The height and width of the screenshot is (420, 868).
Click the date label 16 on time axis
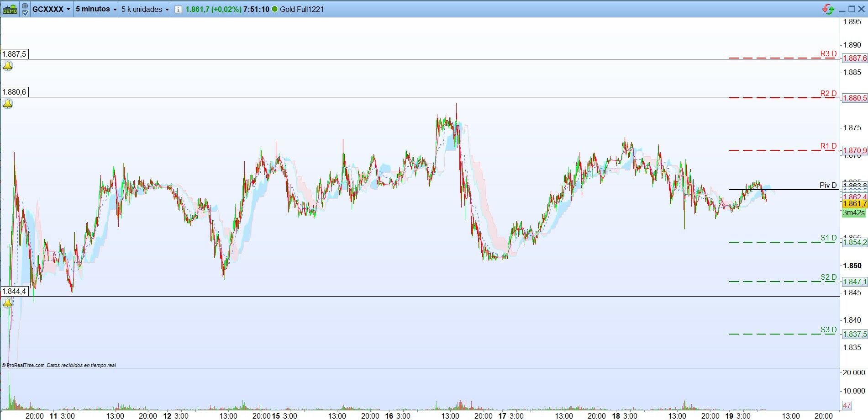389,416
